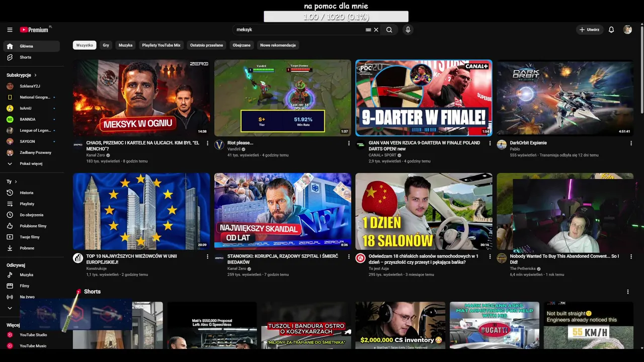Start voice search with microphone icon
Screen dimensions: 644x362
(408, 30)
